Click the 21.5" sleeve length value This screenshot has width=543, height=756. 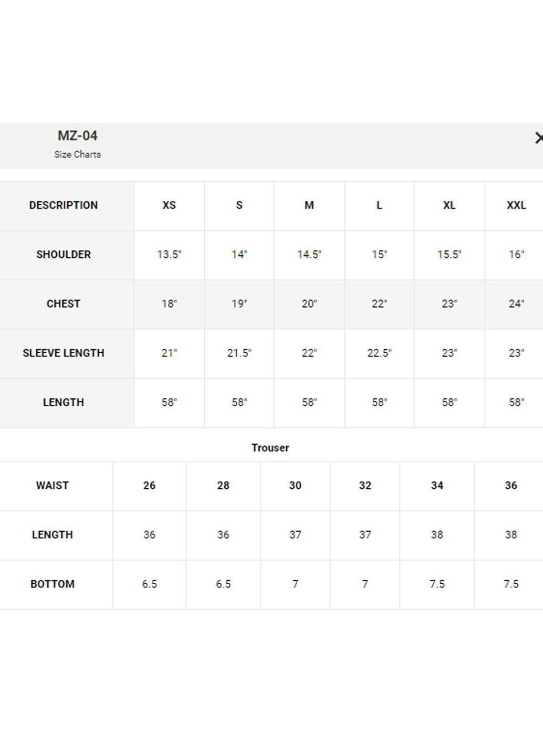coord(239,353)
